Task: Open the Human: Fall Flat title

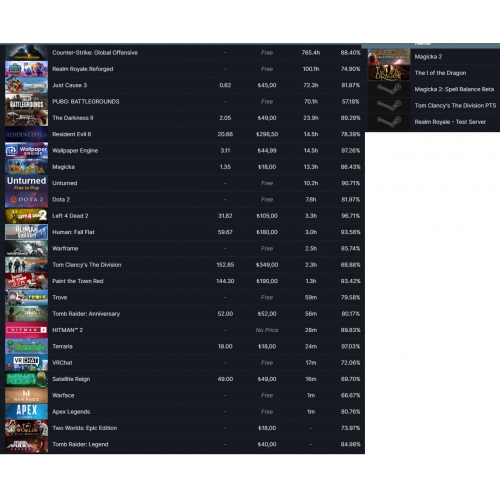Action: pyautogui.click(x=73, y=232)
